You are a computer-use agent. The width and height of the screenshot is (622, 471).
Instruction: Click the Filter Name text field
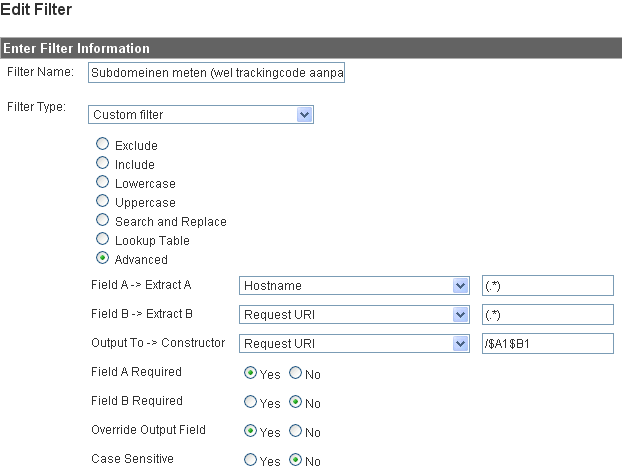click(216, 73)
